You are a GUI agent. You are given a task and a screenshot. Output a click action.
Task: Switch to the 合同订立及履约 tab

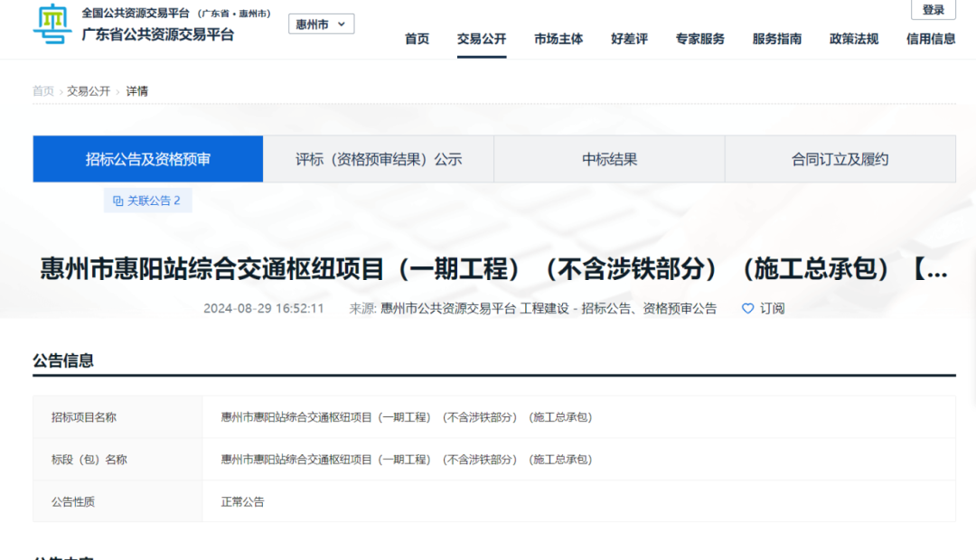[x=840, y=159]
